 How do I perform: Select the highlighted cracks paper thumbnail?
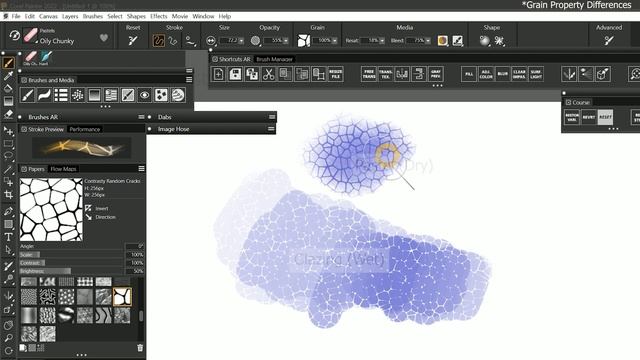point(122,297)
